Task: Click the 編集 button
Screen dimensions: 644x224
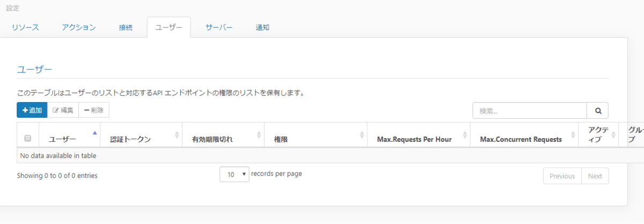Action: coord(63,110)
